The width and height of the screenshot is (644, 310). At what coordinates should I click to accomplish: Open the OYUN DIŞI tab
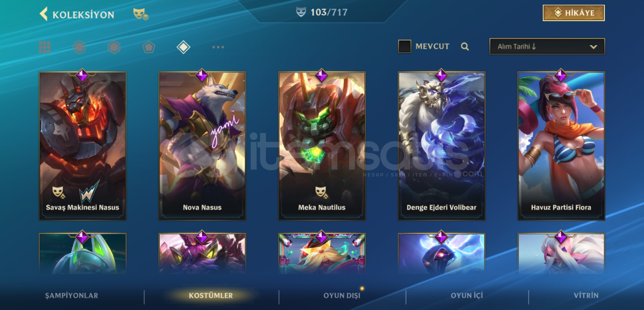pos(342,295)
